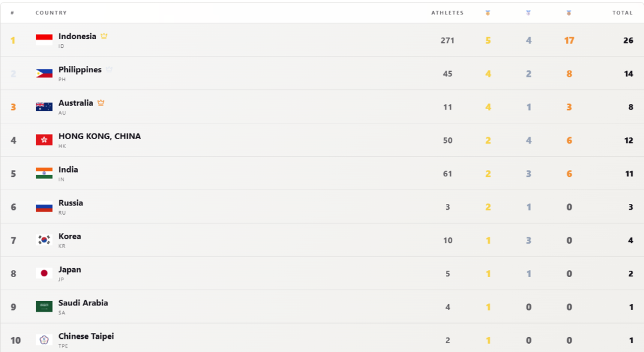Sort by the COUNTRY column header
The width and height of the screenshot is (644, 352).
[51, 13]
